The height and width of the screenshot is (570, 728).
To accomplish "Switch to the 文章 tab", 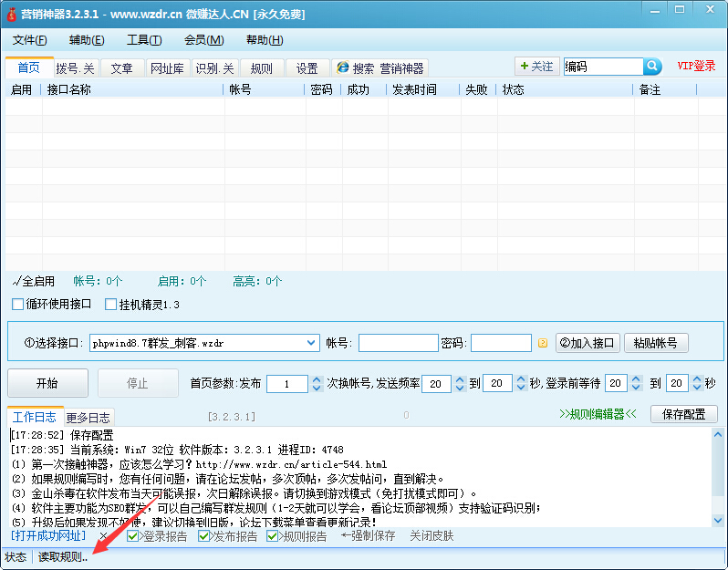I will (x=121, y=68).
